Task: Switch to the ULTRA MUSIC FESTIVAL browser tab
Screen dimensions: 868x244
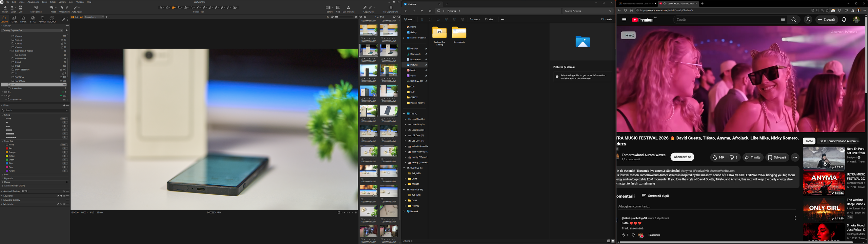Action: (678, 4)
